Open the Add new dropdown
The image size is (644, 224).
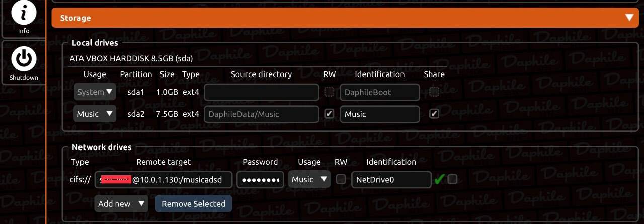click(121, 204)
